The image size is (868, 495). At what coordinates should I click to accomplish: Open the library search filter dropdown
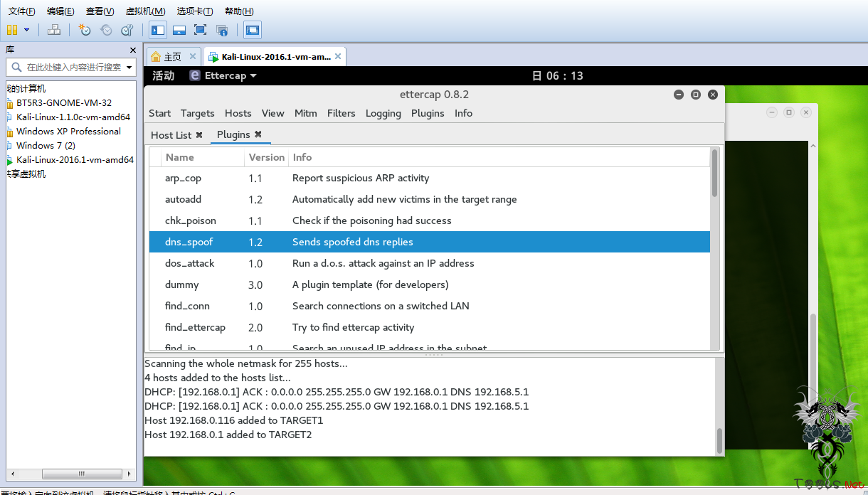[129, 68]
